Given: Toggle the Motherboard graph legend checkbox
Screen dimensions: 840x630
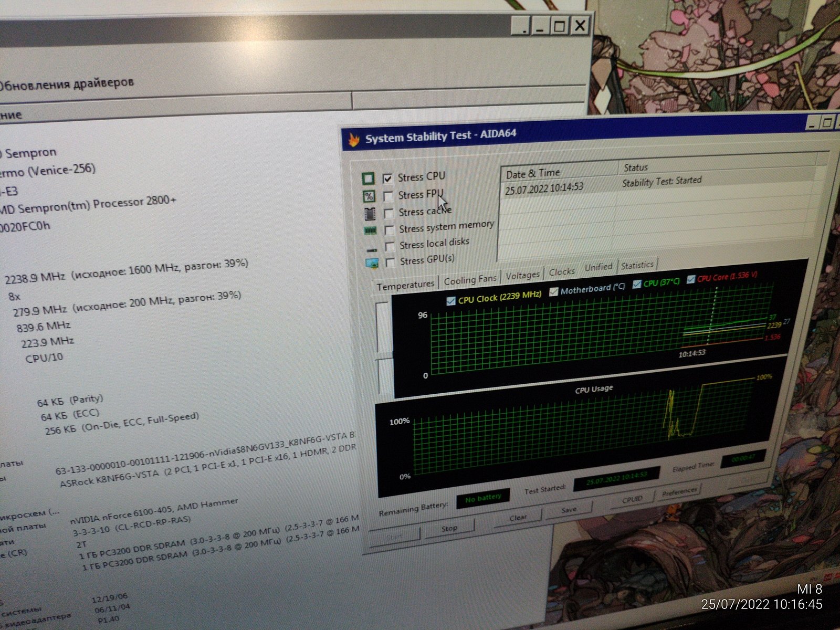Looking at the screenshot, I should (553, 292).
